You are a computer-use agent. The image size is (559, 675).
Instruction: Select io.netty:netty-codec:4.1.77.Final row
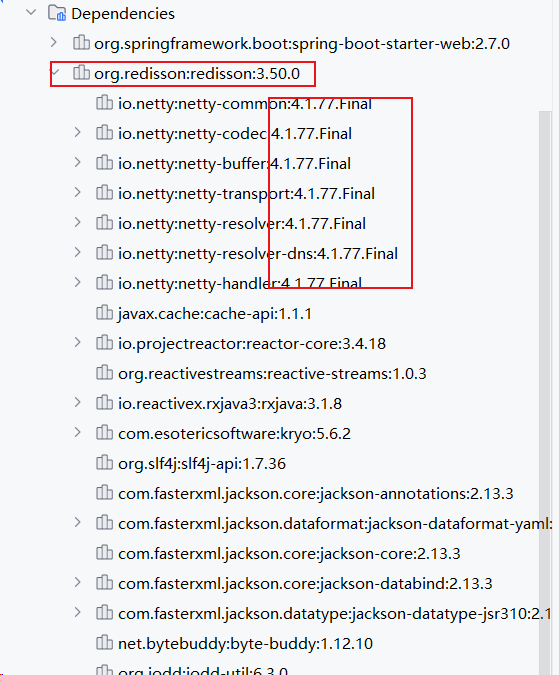tap(235, 134)
